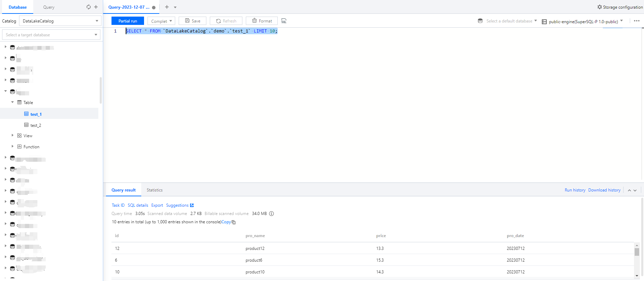Click the SQL icon next to Format
Image resolution: width=644 pixels, height=281 pixels.
click(x=284, y=21)
